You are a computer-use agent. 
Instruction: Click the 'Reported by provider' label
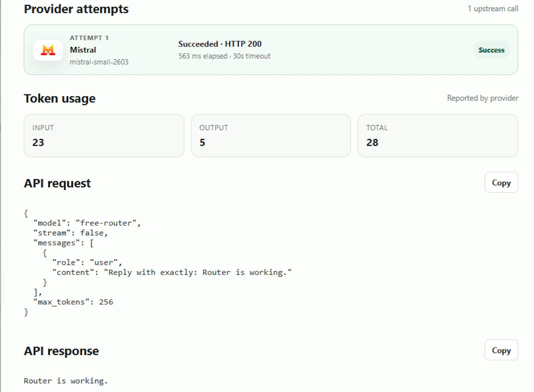coord(483,98)
